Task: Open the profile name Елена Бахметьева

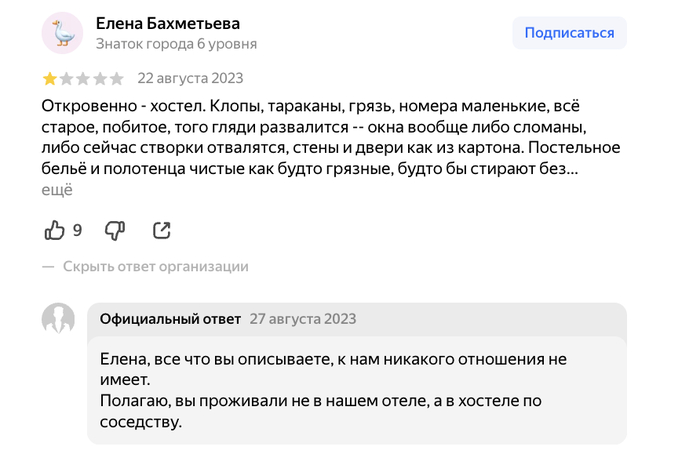Action: (168, 23)
